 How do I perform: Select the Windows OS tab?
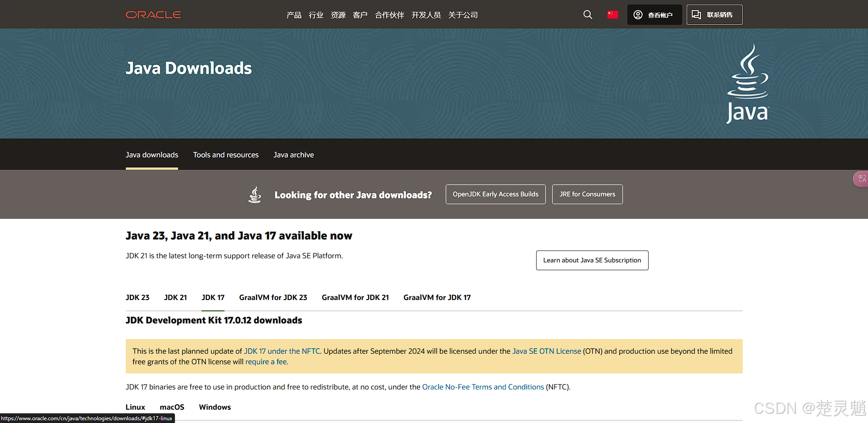215,407
